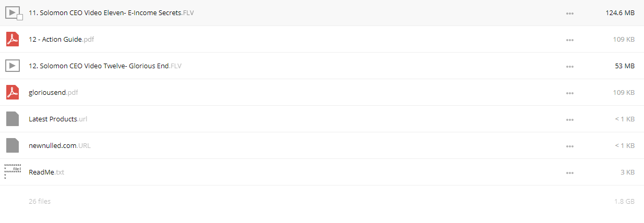This screenshot has height=223, width=644.
Task: Tick the small checkbox on the Video Eleven icon
Action: tap(20, 17)
